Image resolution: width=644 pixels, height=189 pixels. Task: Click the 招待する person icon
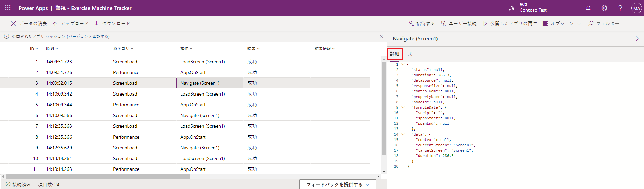[x=411, y=24]
